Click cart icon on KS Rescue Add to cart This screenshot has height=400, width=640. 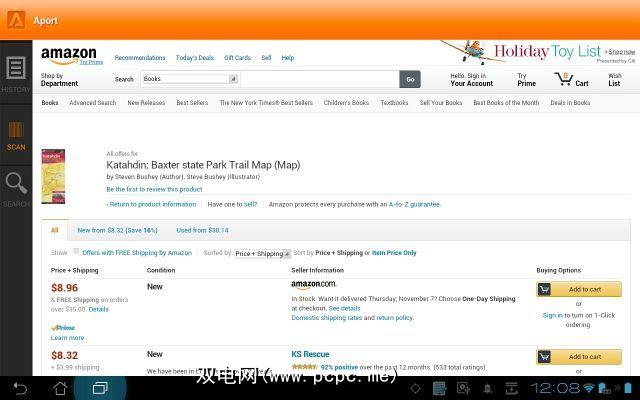[x=544, y=357]
